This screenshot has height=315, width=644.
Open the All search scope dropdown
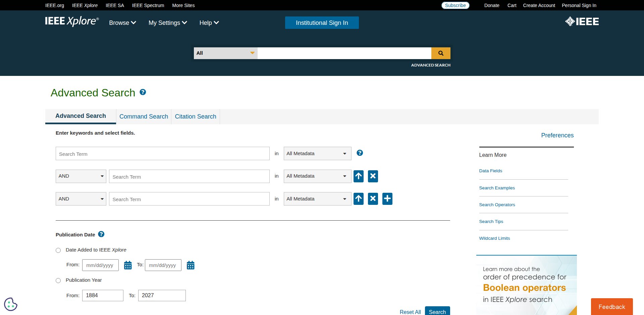coord(225,53)
